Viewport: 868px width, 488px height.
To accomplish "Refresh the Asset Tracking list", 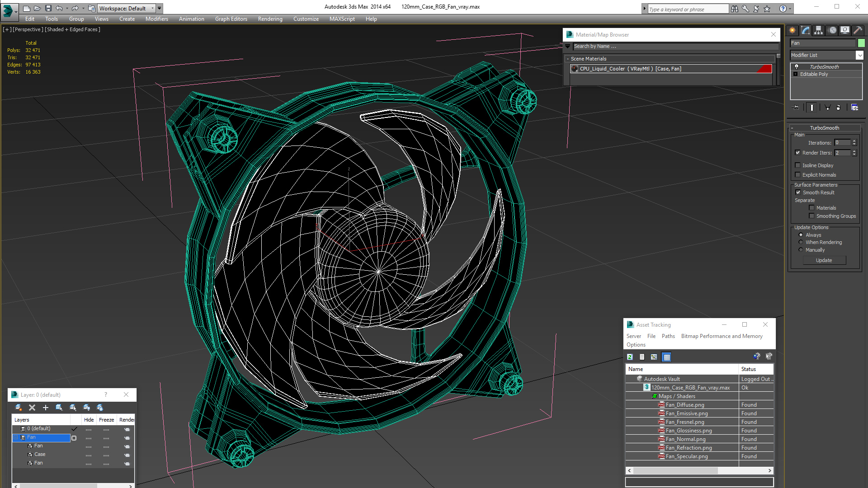I will [x=630, y=357].
